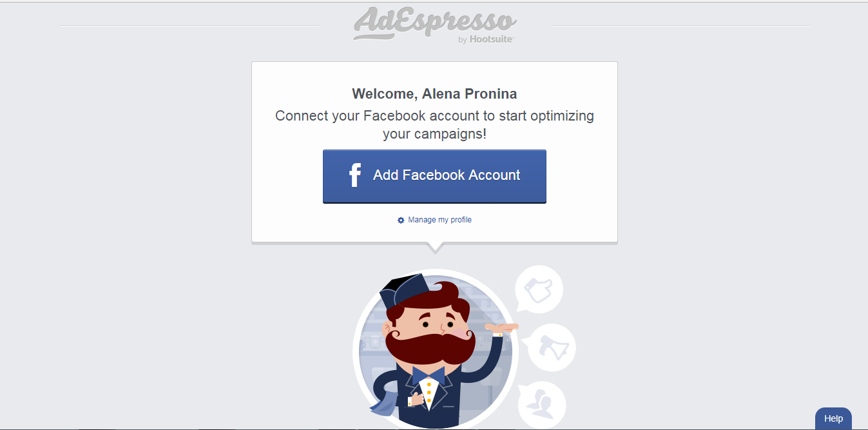Click the "by Hootsuite" text
Viewport: 868px width, 430px height.
click(486, 40)
